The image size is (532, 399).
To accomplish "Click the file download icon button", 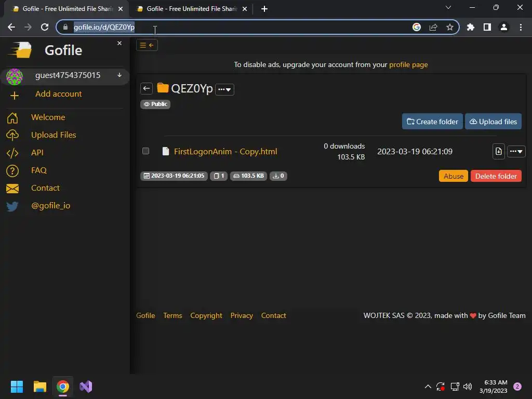I will (x=498, y=151).
